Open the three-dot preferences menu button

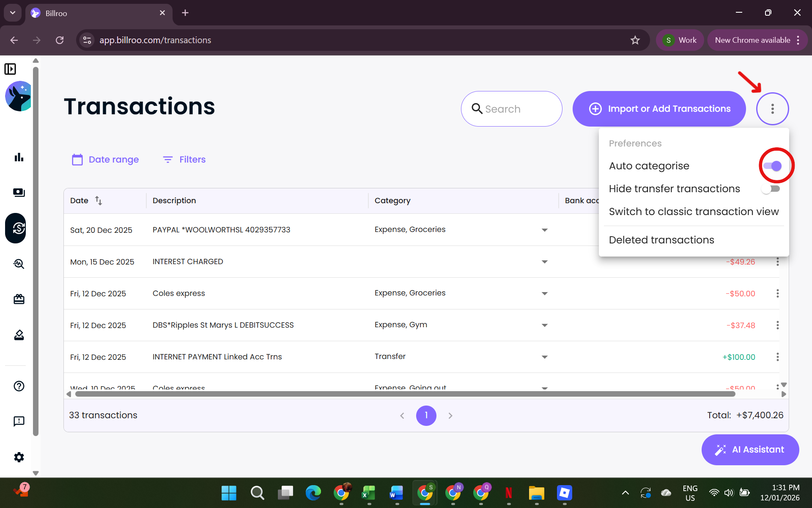tap(772, 109)
